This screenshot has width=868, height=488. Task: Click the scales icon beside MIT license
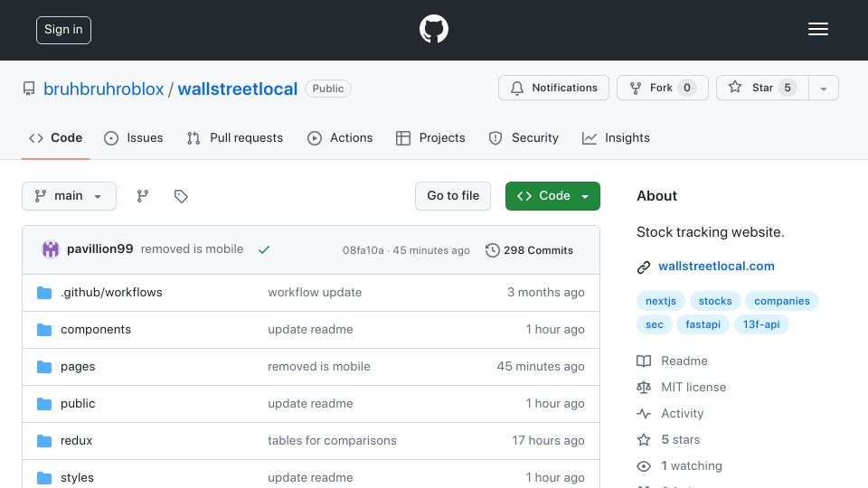click(x=644, y=388)
